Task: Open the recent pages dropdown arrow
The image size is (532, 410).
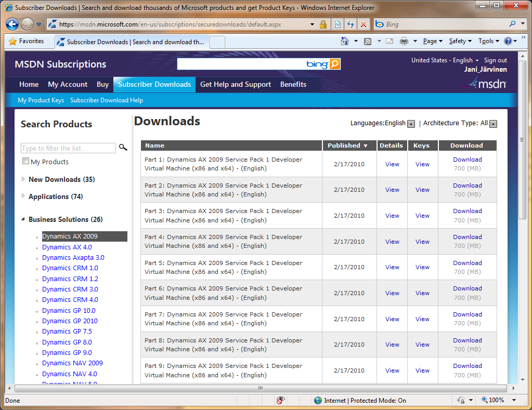Action: click(x=38, y=24)
